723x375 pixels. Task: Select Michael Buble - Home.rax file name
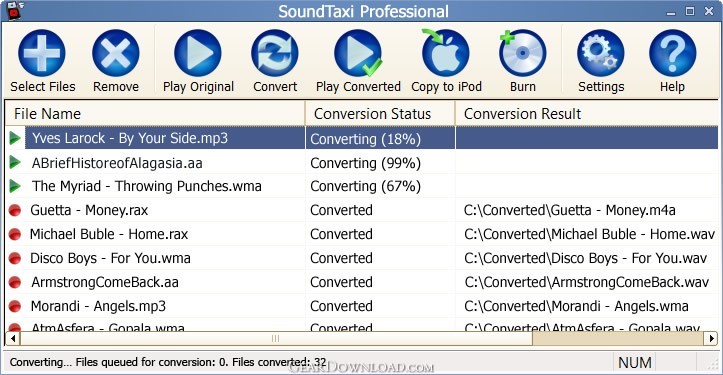[109, 234]
